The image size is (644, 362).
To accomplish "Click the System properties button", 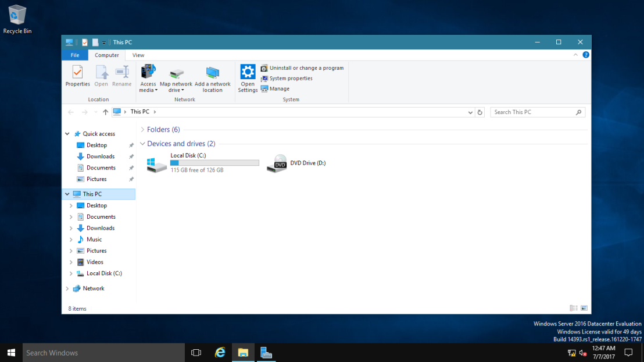I will pos(291,79).
